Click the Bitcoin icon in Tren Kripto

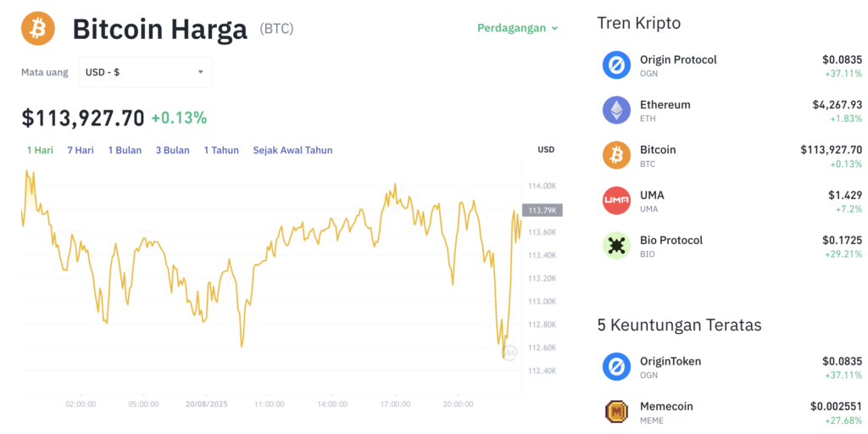[616, 155]
